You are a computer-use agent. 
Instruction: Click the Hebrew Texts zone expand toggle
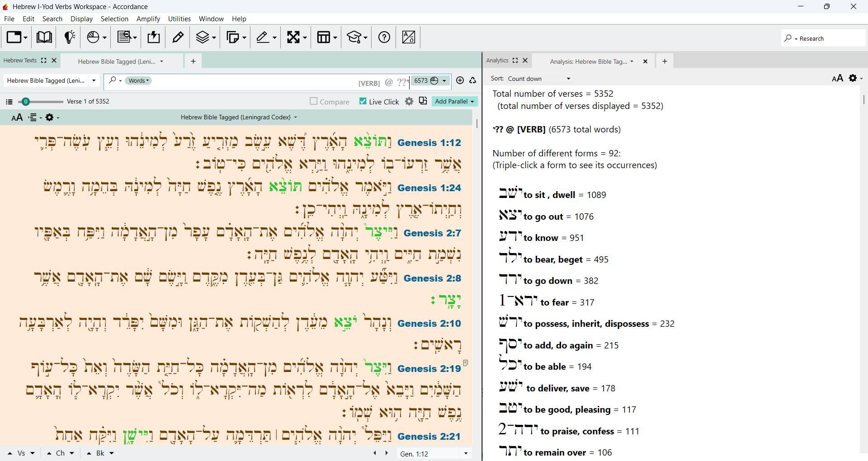[44, 61]
